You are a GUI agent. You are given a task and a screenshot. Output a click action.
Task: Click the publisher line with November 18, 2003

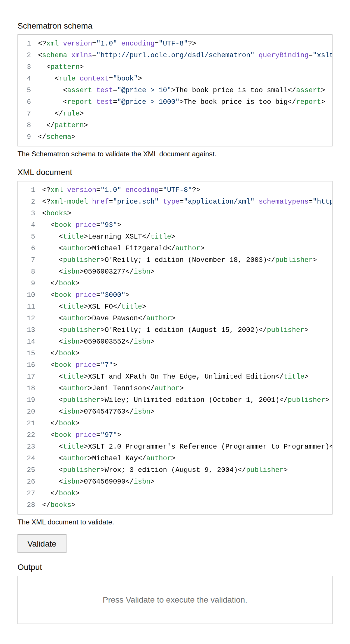[188, 260]
